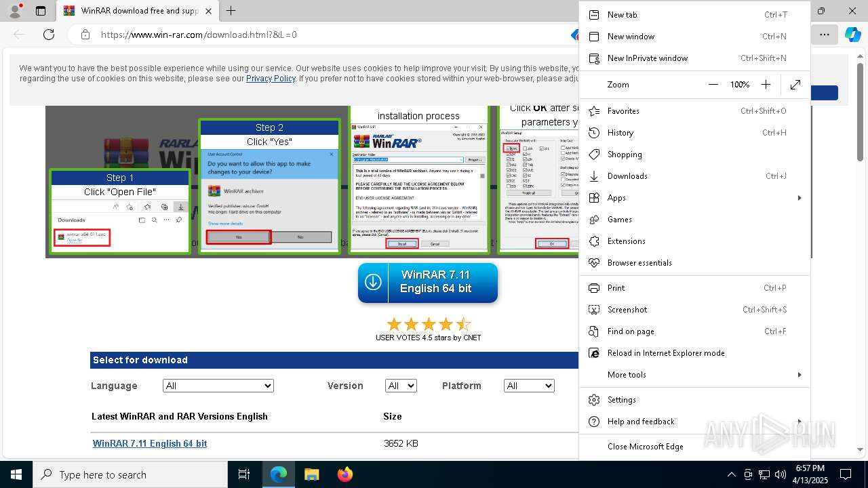
Task: Click the Favorites star icon in menu
Action: 594,111
